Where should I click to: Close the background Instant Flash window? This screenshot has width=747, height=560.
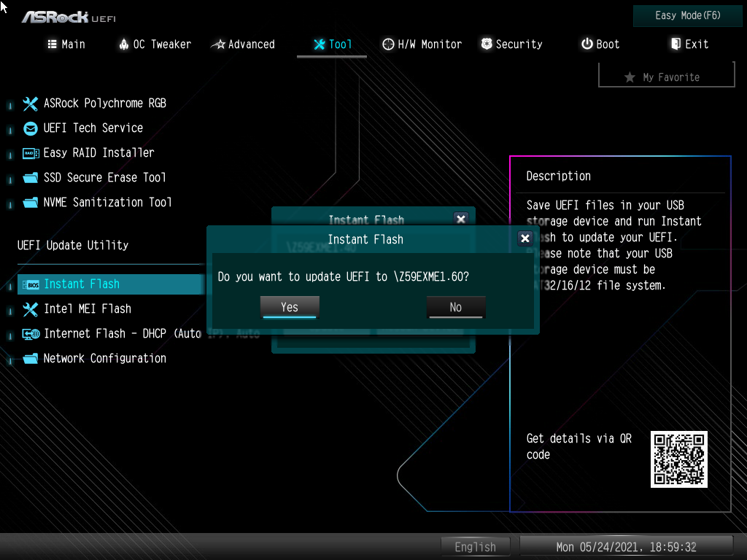pos(461,219)
